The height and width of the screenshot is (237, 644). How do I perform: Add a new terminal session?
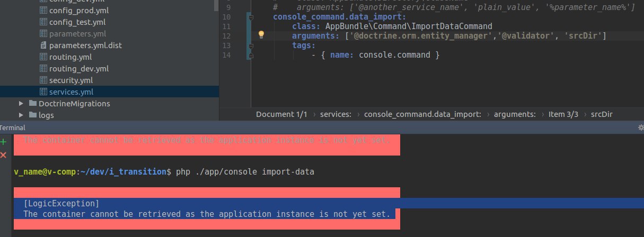click(x=3, y=142)
